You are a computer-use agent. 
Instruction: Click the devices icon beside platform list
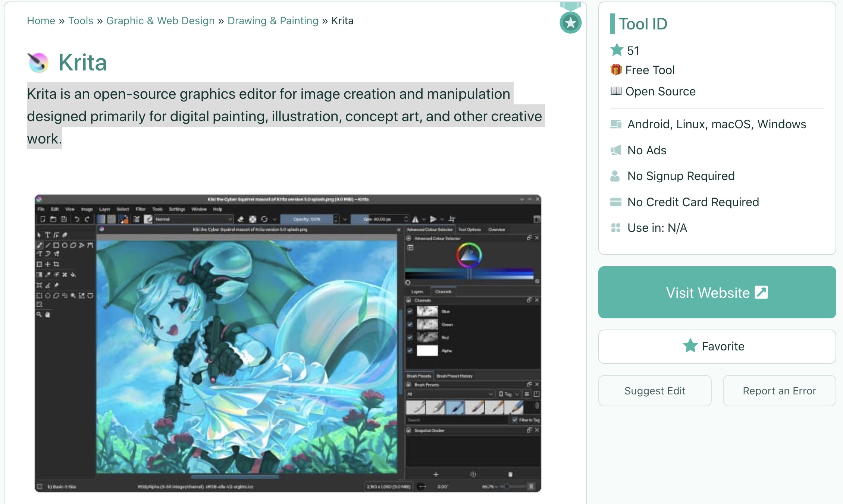tap(616, 124)
